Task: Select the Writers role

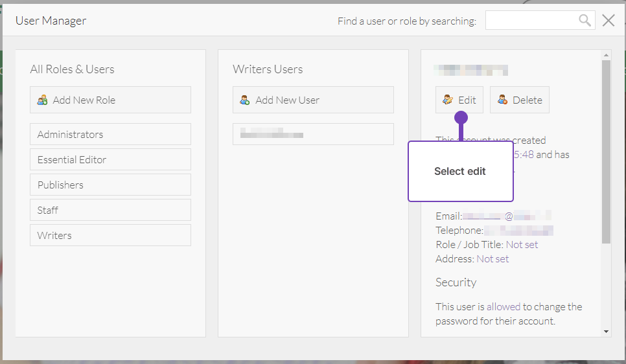Action: [x=110, y=235]
